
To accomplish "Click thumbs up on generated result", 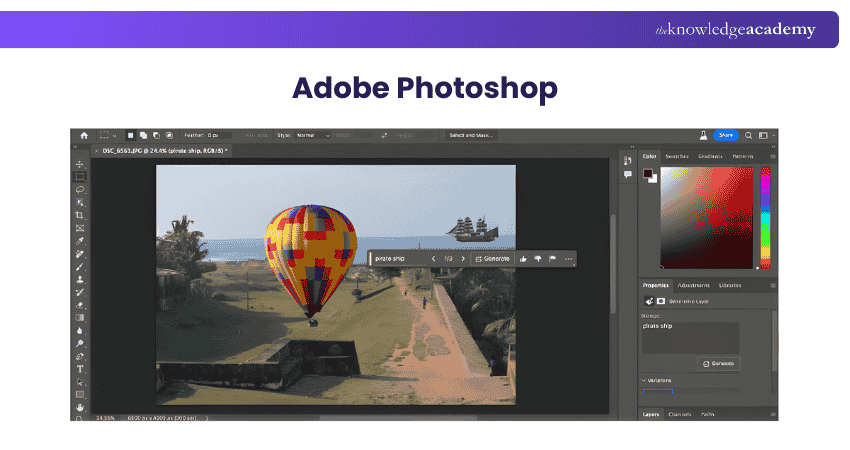I will coord(523,259).
